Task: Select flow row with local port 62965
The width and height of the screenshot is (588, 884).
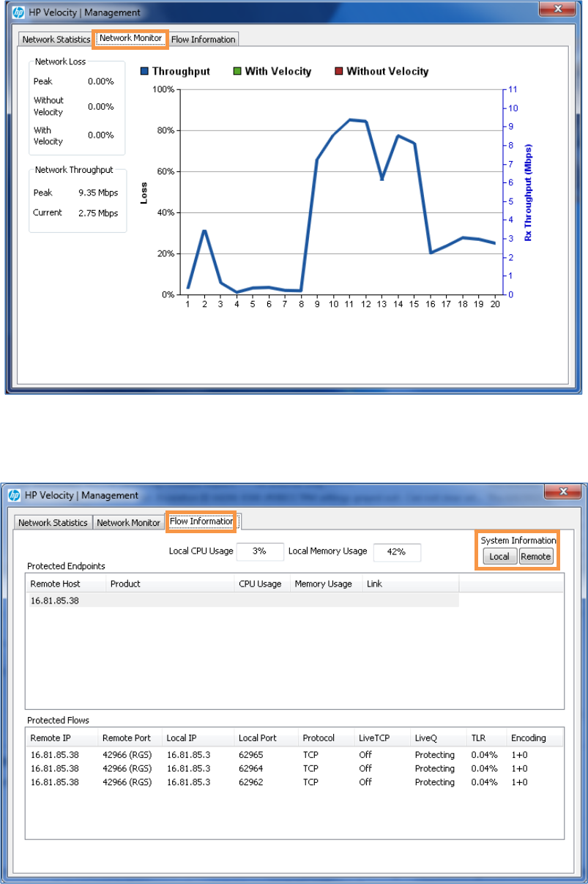Action: coord(294,755)
